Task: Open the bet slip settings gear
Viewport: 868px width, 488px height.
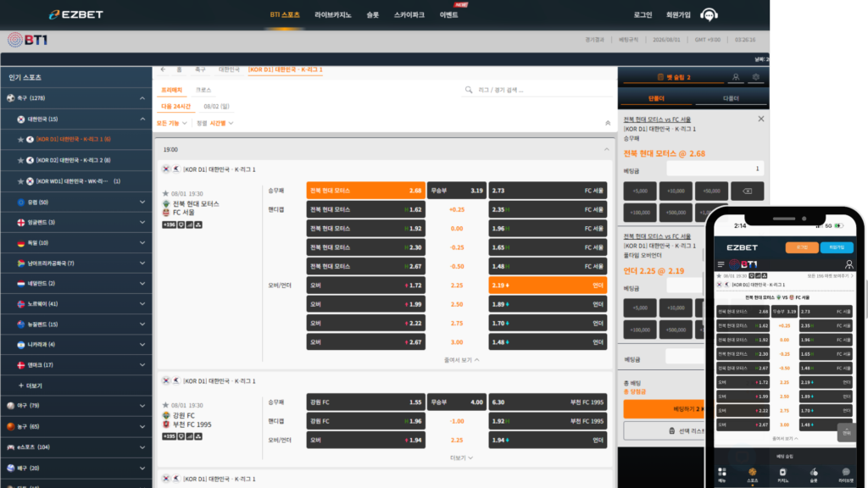Action: pyautogui.click(x=755, y=77)
